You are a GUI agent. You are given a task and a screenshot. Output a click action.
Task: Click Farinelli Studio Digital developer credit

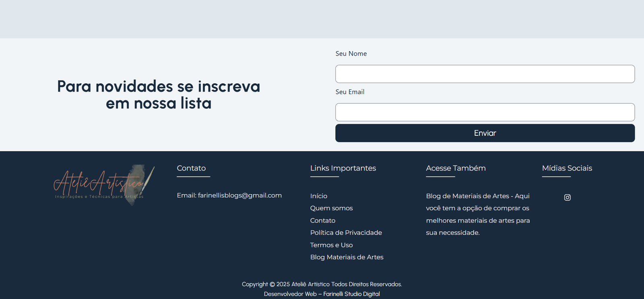click(351, 294)
